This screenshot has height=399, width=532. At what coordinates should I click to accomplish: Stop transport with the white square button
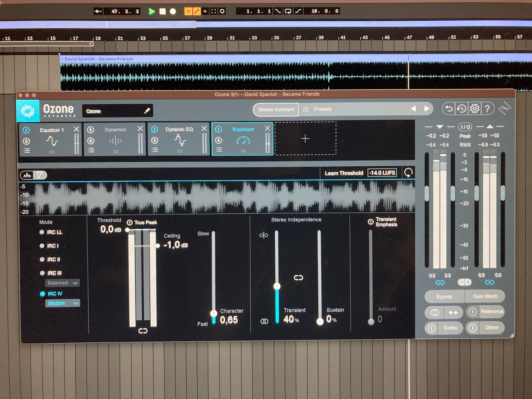click(x=163, y=11)
